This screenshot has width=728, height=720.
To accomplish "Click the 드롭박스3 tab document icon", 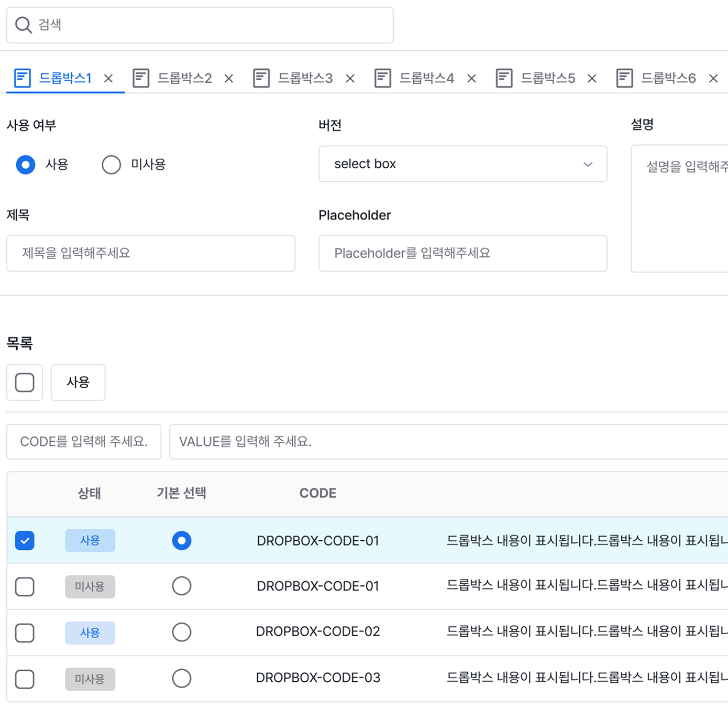I will (261, 78).
